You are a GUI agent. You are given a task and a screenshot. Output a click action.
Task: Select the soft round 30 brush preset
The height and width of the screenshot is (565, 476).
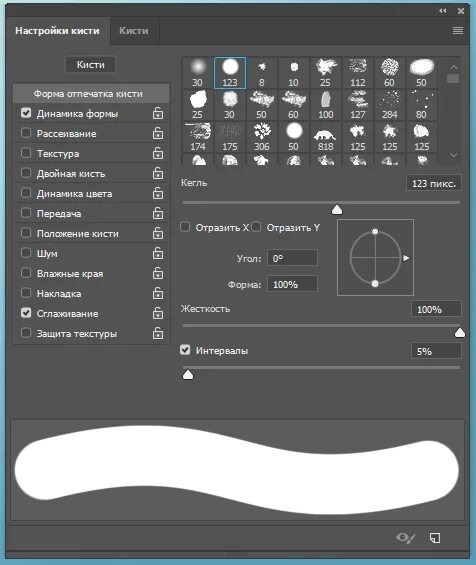tap(197, 73)
